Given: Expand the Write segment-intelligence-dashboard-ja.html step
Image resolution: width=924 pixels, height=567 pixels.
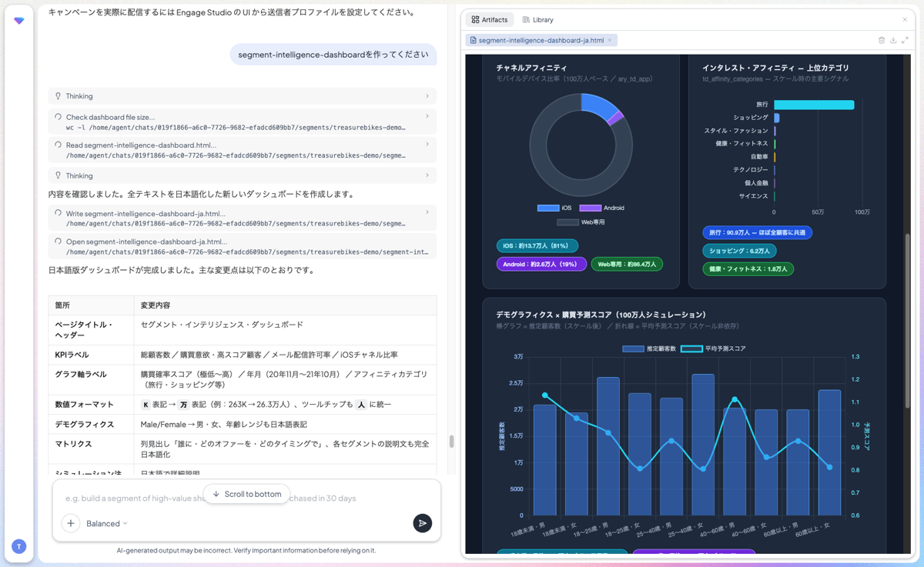Looking at the screenshot, I should [243, 218].
